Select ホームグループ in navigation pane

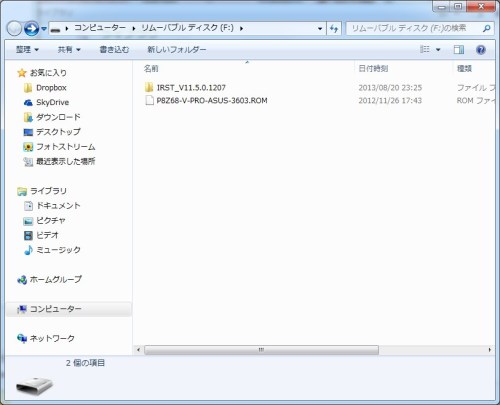click(56, 279)
